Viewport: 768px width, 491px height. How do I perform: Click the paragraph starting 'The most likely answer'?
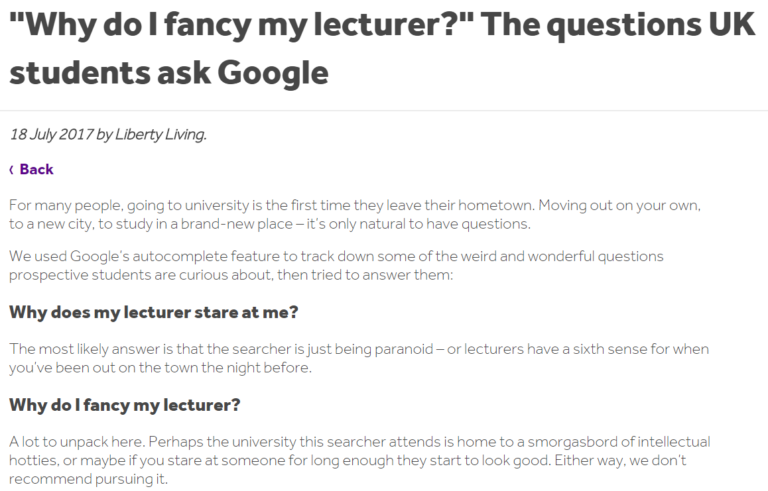[x=359, y=358]
